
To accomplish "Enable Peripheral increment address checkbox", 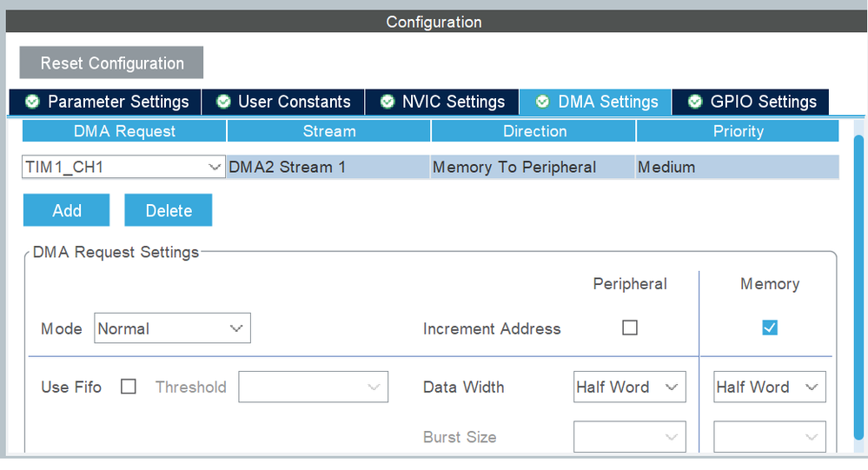I will (x=630, y=328).
